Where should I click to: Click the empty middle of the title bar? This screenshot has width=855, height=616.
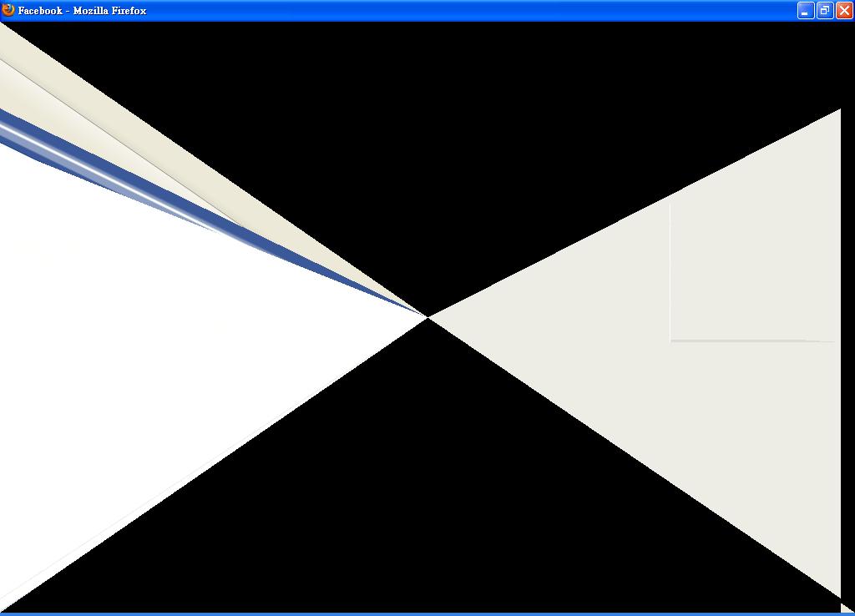pyautogui.click(x=468, y=11)
